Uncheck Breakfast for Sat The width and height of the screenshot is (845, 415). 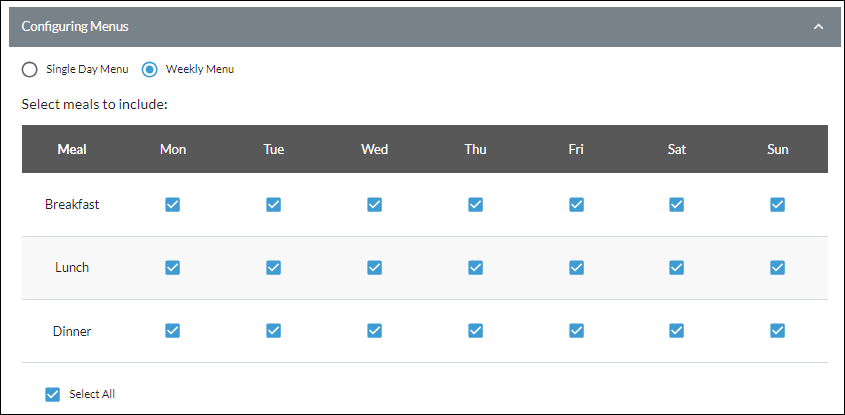(676, 205)
